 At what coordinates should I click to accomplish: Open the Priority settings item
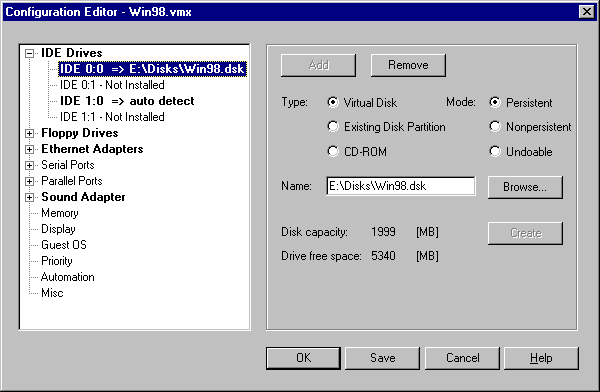point(57,261)
